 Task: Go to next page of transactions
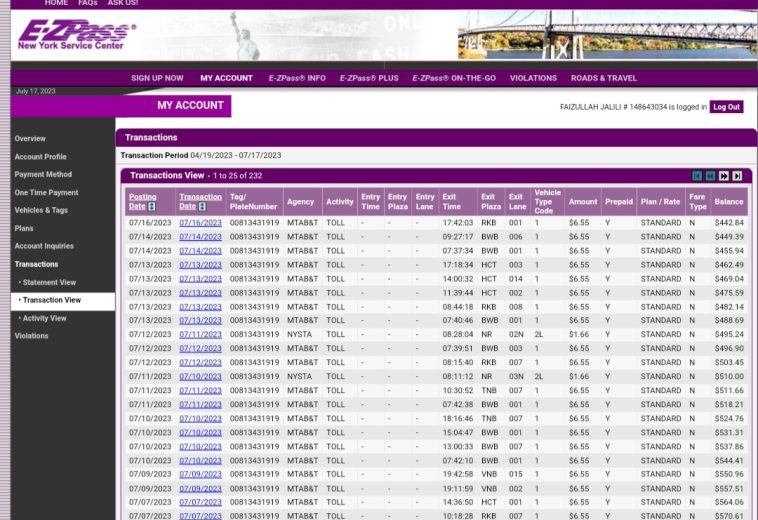pyautogui.click(x=724, y=176)
